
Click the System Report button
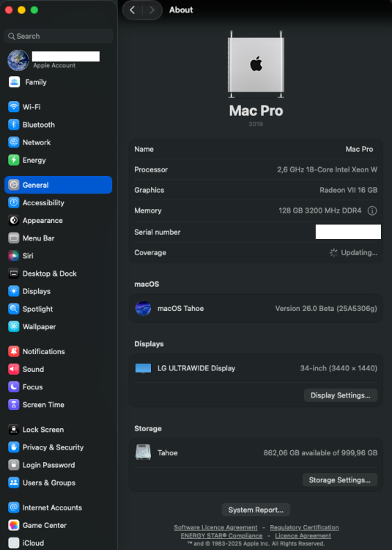[256, 510]
